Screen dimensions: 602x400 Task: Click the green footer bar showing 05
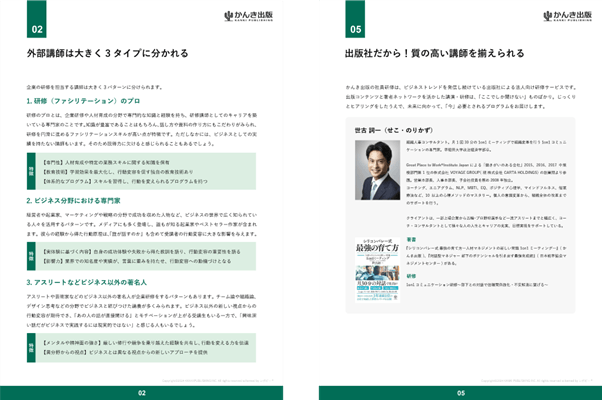460,393
